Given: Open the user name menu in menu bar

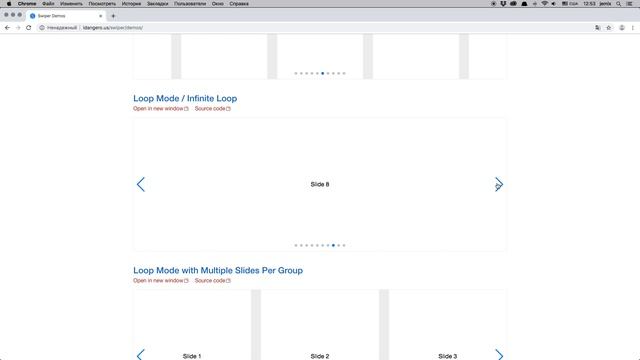Looking at the screenshot, I should pyautogui.click(x=605, y=4).
